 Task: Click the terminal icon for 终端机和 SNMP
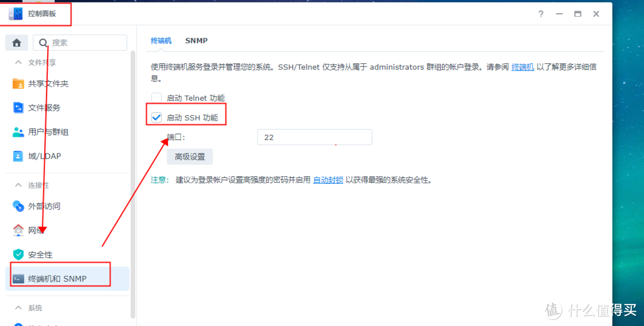18,279
